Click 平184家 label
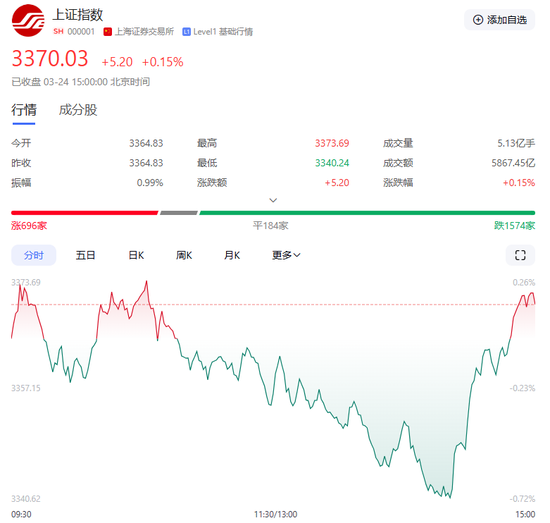550x523 pixels. 270,226
